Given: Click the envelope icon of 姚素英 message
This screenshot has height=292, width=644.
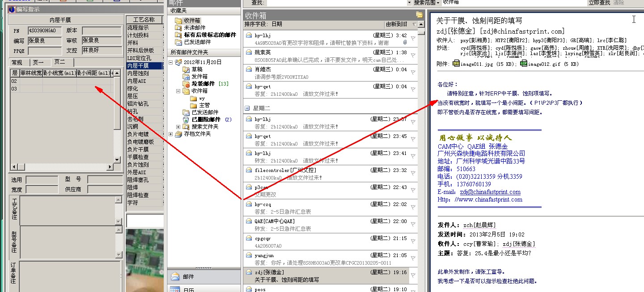Looking at the screenshot, I should 249,52.
